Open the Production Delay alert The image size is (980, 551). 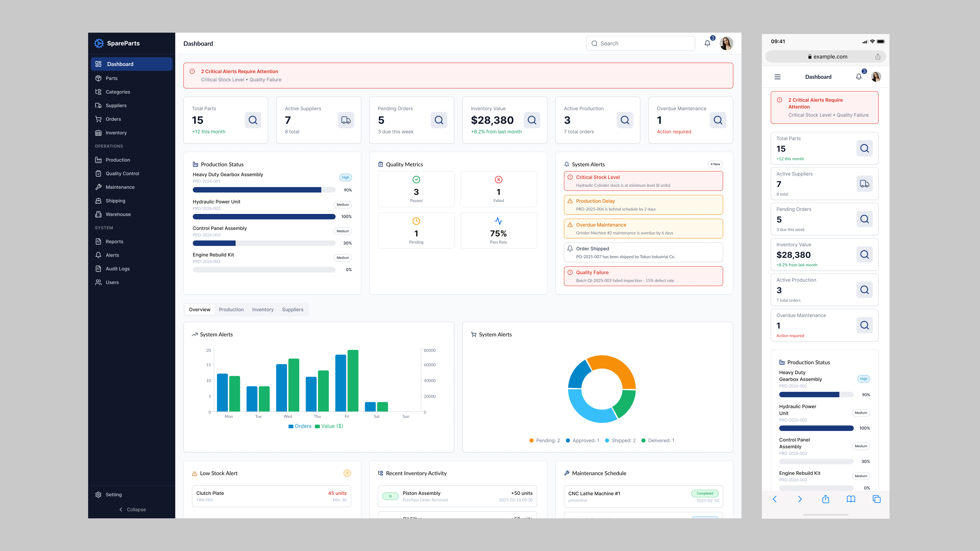[x=643, y=205]
